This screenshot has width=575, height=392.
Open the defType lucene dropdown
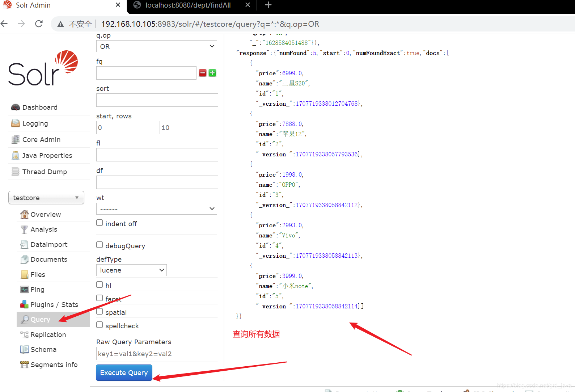pyautogui.click(x=131, y=270)
